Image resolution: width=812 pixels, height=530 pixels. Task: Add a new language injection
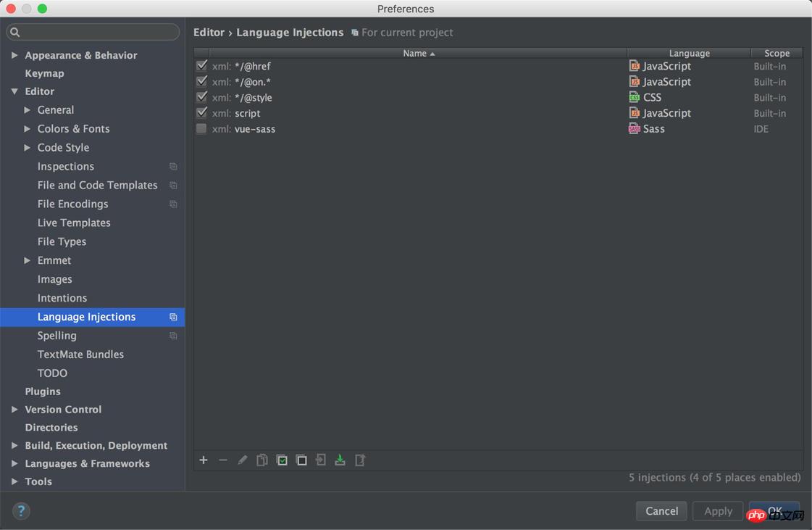pos(204,460)
